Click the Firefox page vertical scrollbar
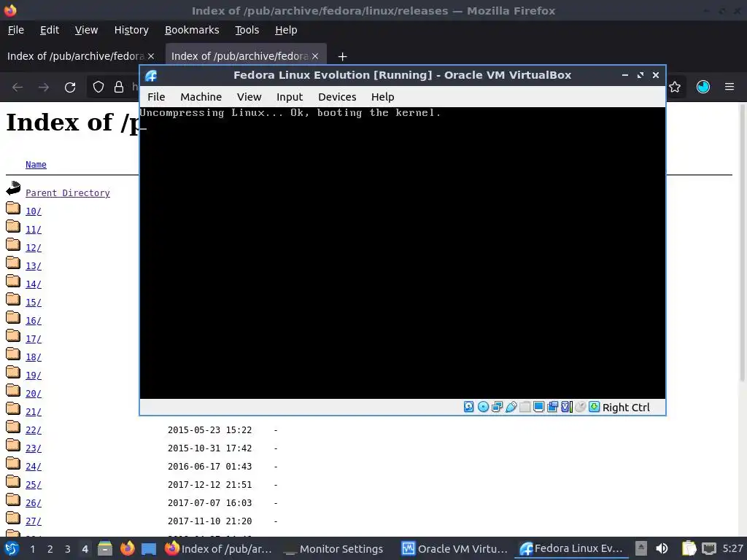747x560 pixels. click(742, 243)
